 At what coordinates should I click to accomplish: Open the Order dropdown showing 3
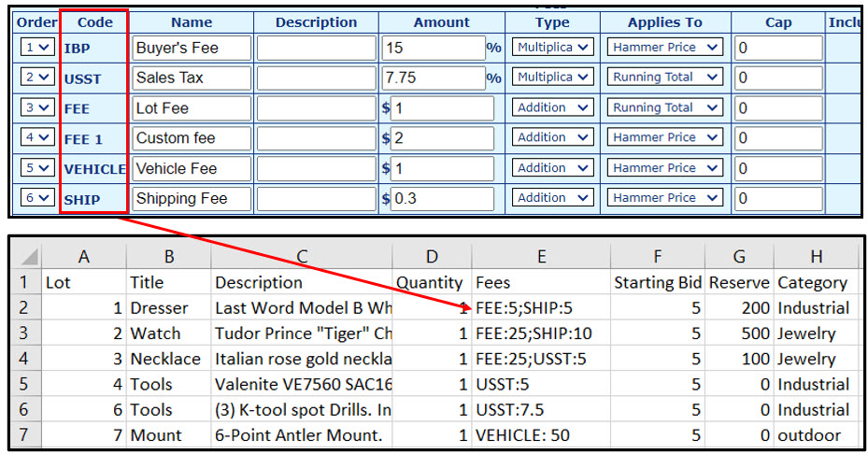[x=37, y=107]
